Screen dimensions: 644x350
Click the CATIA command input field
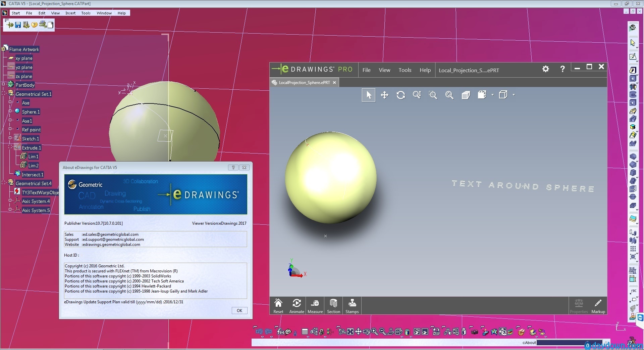[569, 343]
